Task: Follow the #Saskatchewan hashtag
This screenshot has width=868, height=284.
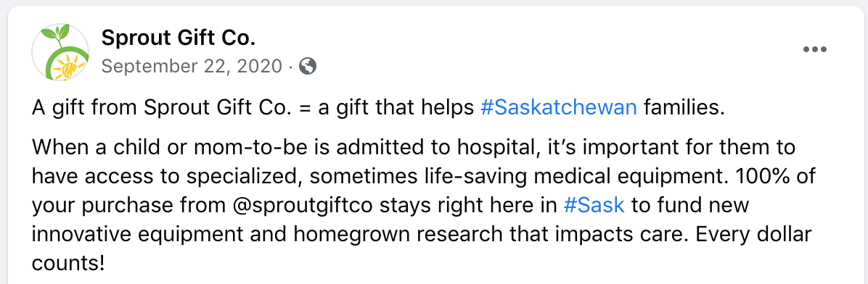Action: [559, 107]
